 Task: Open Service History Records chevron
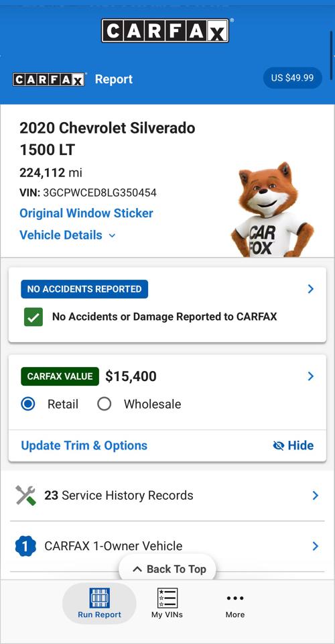pos(315,495)
